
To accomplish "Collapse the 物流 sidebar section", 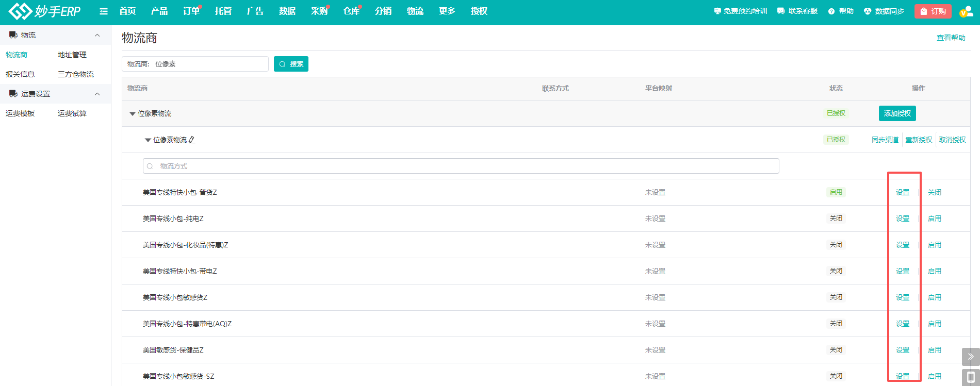I will (x=97, y=35).
